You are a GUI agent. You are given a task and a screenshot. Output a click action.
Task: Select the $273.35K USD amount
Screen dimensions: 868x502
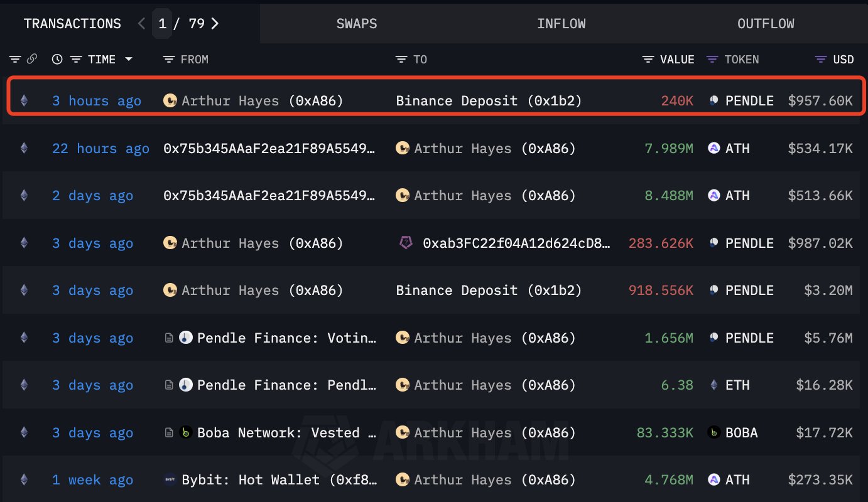820,480
